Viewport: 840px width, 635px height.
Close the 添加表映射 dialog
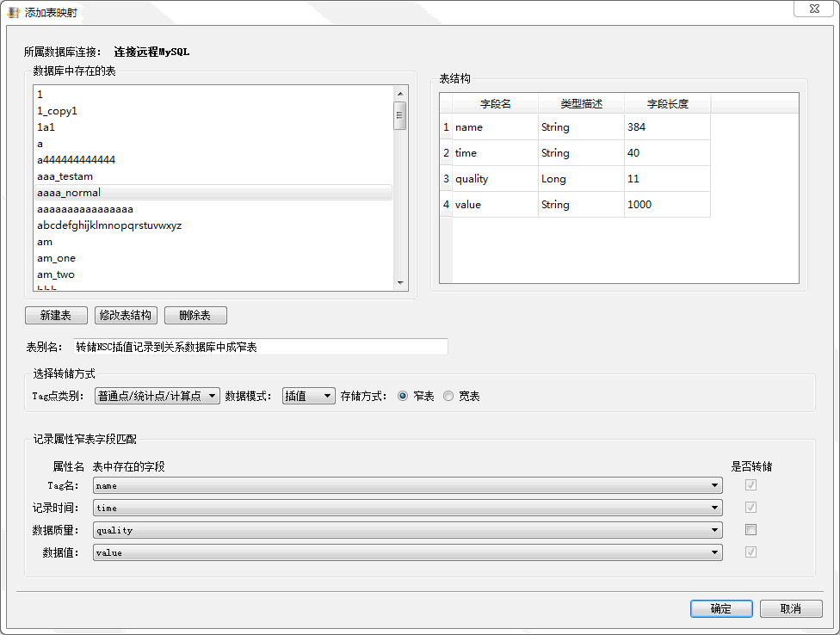tap(814, 9)
